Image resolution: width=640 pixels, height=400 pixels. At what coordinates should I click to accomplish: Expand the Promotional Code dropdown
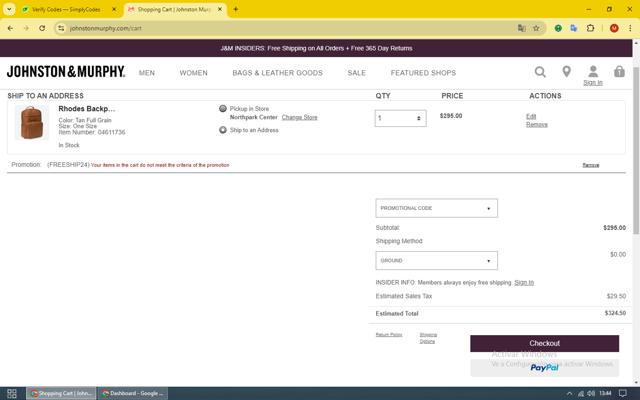[436, 208]
